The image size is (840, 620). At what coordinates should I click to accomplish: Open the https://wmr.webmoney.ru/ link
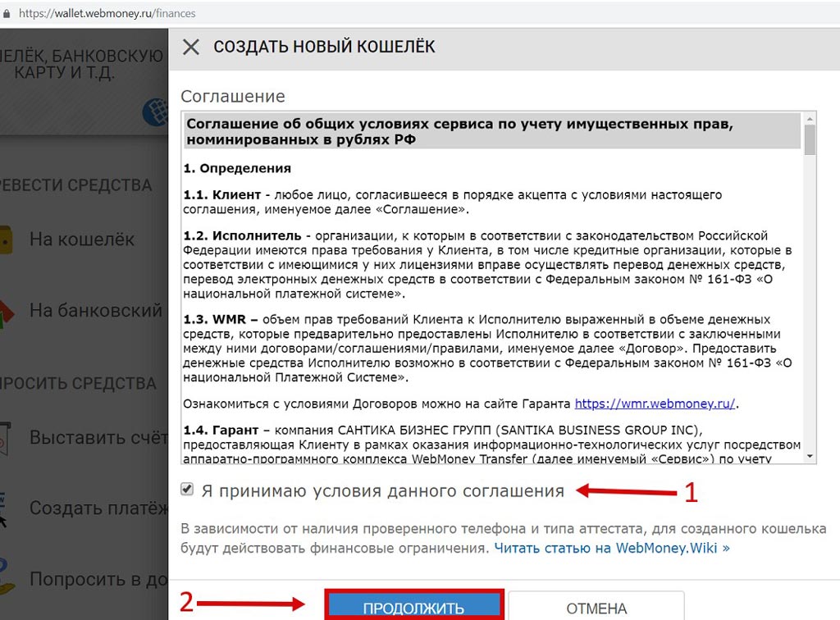click(x=655, y=403)
